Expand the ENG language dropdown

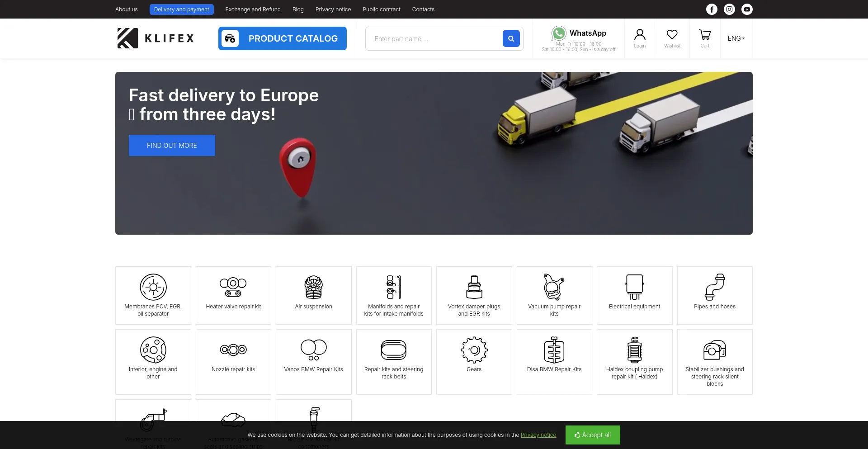click(736, 38)
